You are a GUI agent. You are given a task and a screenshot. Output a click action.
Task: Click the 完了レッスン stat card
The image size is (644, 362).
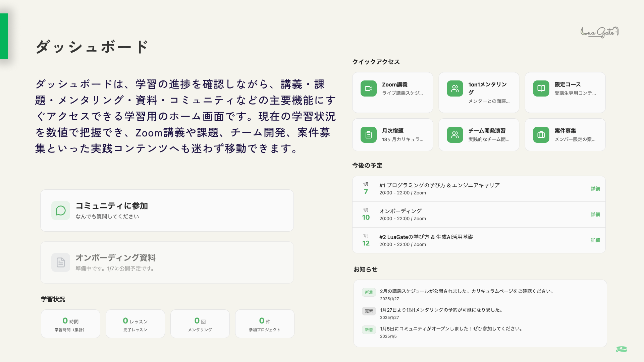pos(135,324)
